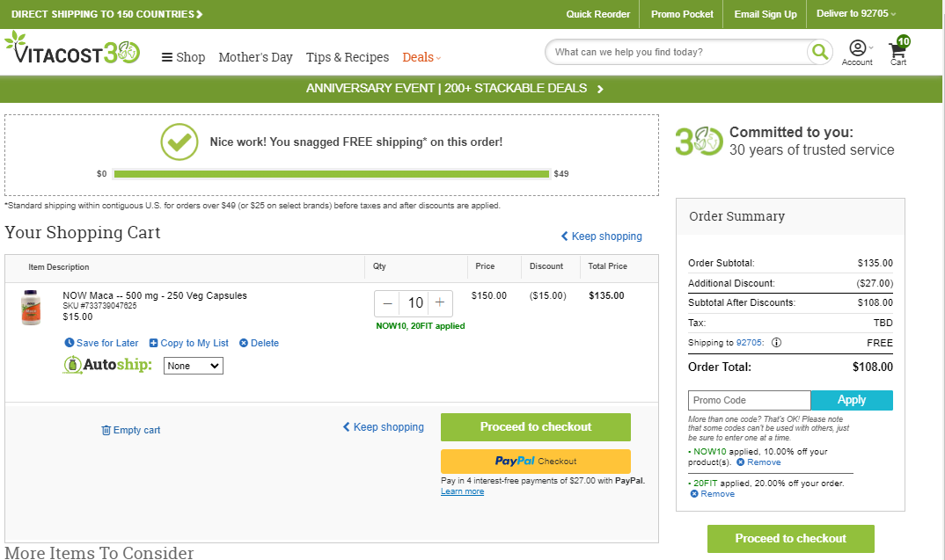The width and height of the screenshot is (945, 560).
Task: Click Proceed to checkout below Order Summary
Action: coord(791,539)
